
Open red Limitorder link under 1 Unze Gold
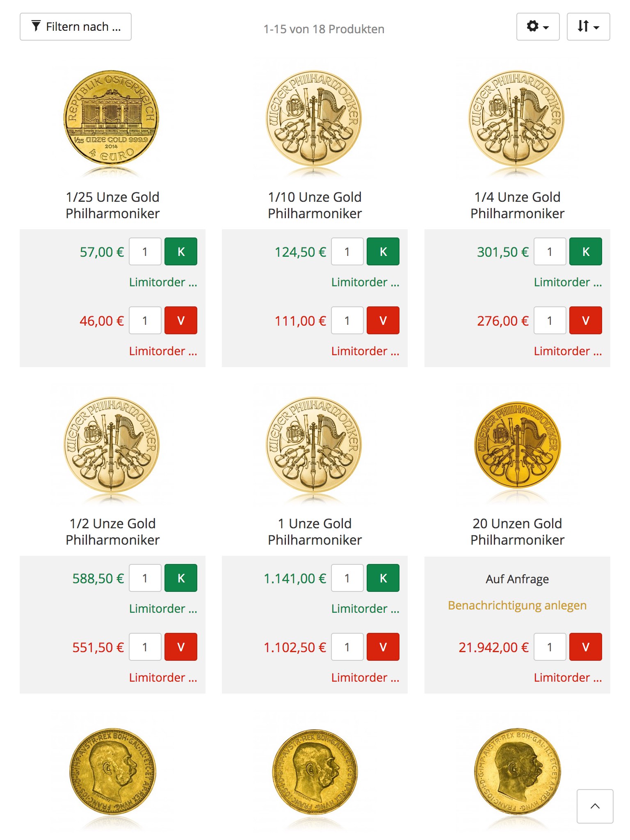coord(365,678)
